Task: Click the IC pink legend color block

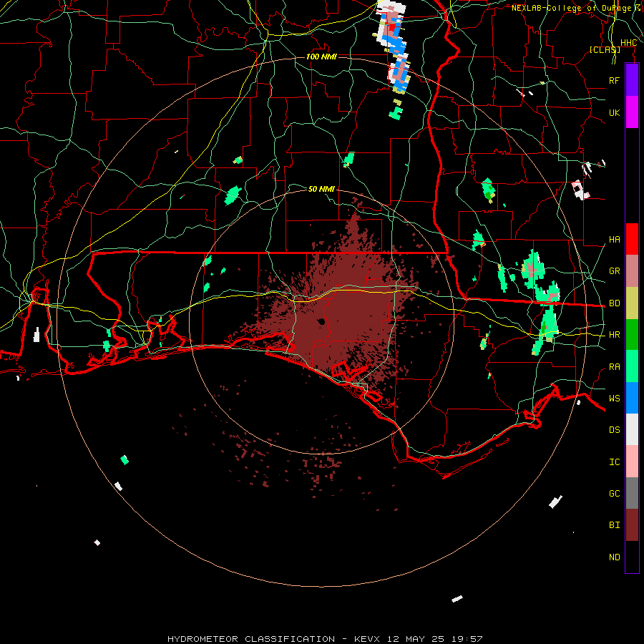Action: 632,462
